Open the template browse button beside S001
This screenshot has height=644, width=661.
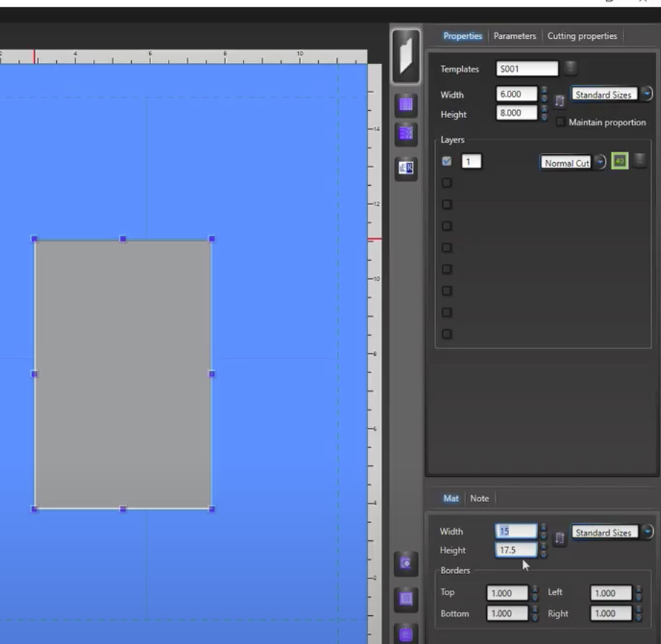[570, 69]
